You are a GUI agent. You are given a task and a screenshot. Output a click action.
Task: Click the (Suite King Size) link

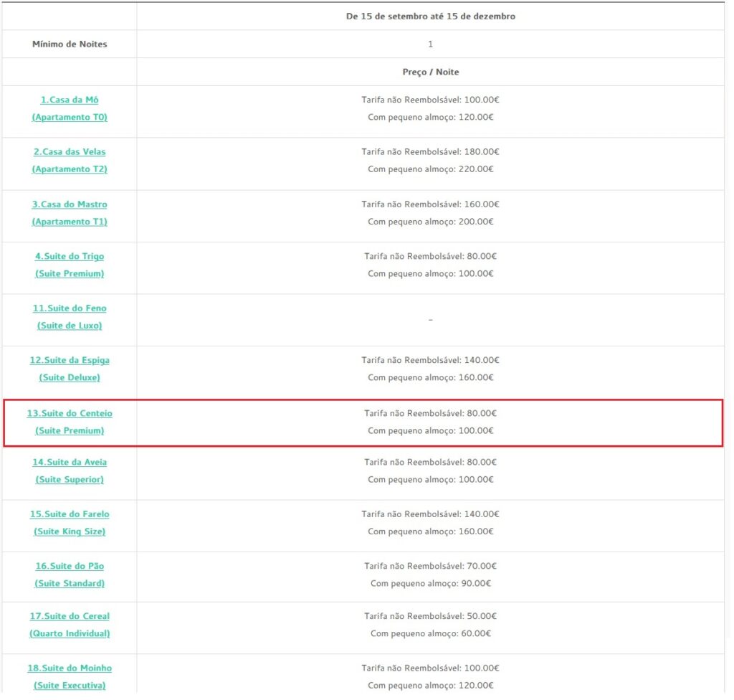tap(70, 531)
